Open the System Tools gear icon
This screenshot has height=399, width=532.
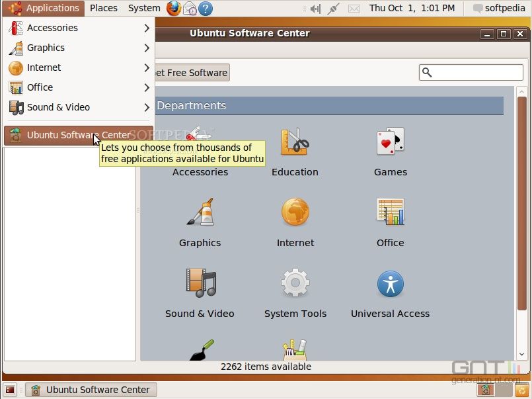pos(295,283)
